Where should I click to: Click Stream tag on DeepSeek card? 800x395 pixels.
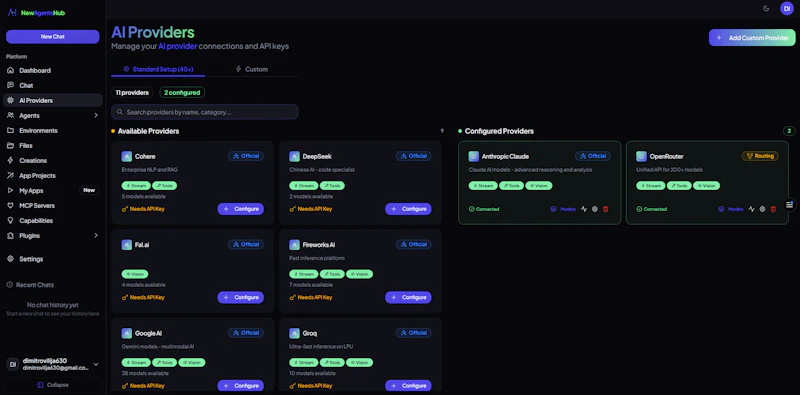point(304,186)
